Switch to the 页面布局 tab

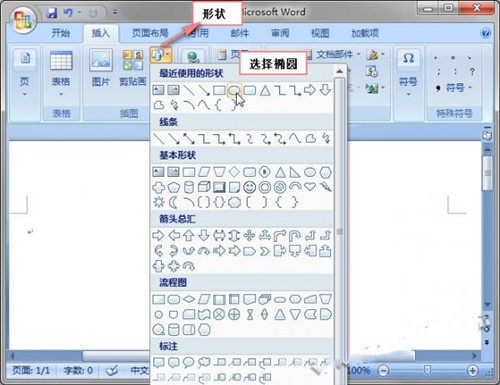click(x=150, y=33)
